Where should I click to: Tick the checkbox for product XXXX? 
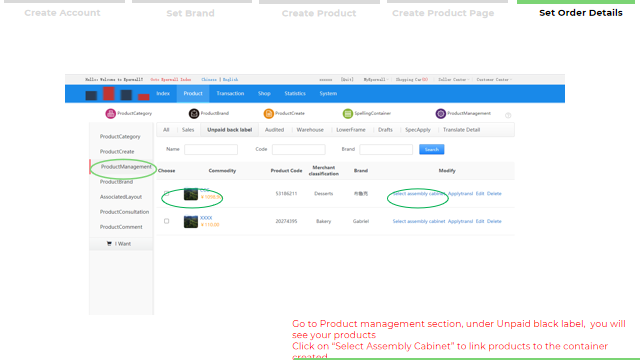[166, 221]
